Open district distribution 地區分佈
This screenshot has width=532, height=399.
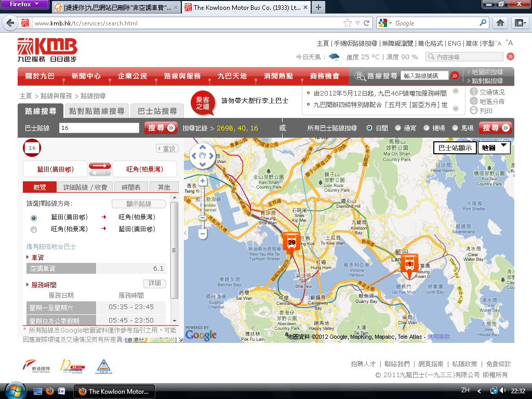coord(487,101)
